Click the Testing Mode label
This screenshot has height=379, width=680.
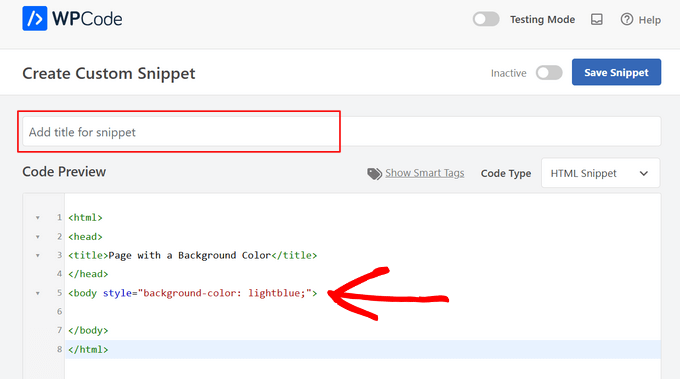(x=543, y=20)
